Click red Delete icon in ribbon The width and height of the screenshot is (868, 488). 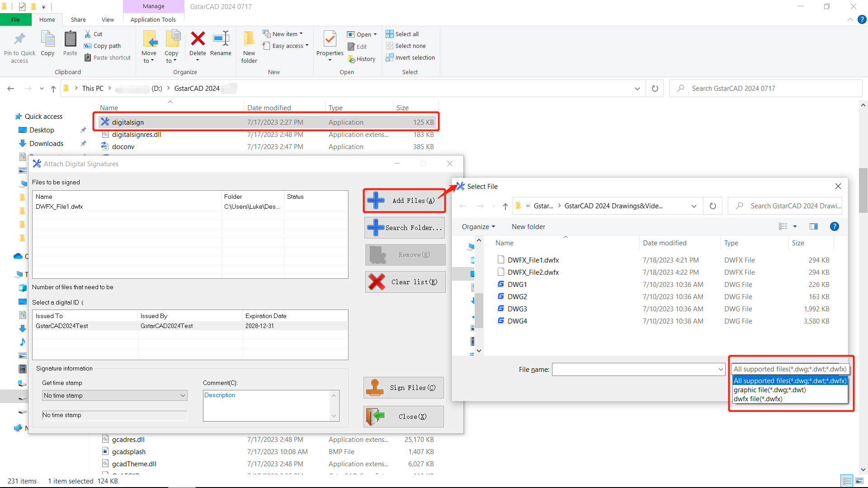[198, 39]
